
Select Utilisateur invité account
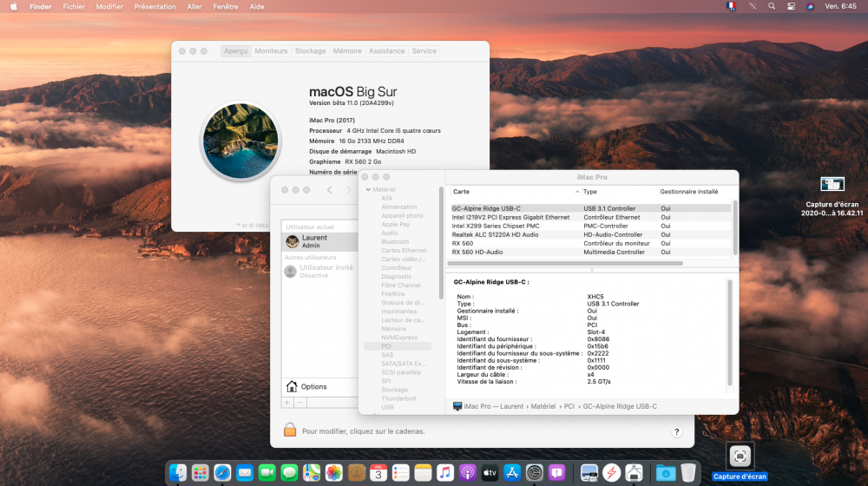pos(319,271)
